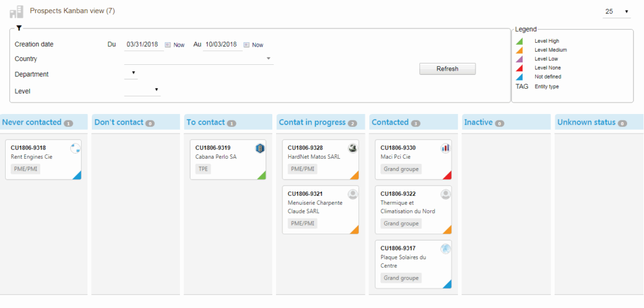This screenshot has height=308, width=644.
Task: Click the Prospects Kanban building icon
Action: (16, 12)
